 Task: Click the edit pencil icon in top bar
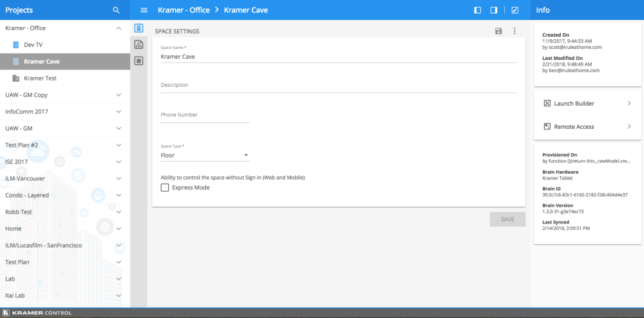pos(515,10)
